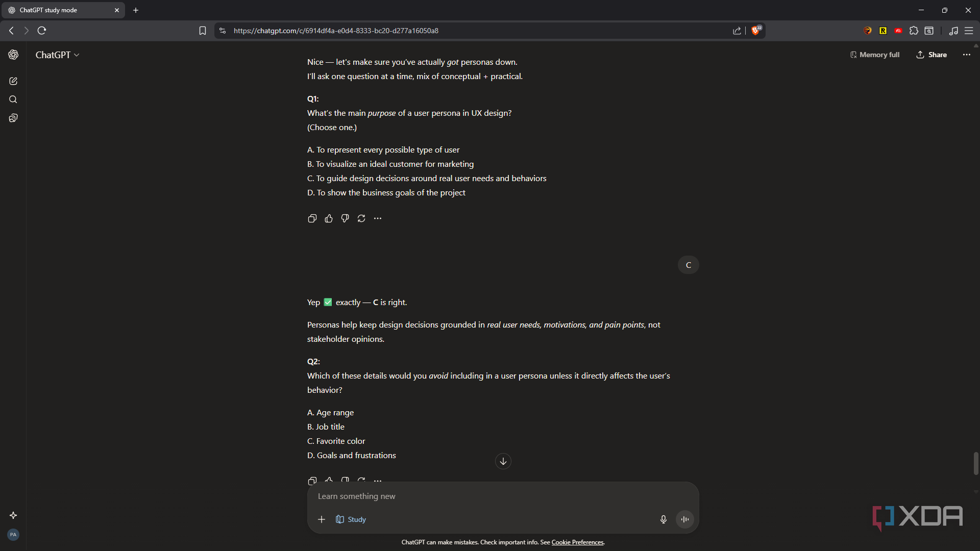The image size is (980, 551).
Task: Open a new browser tab
Action: [x=136, y=10]
